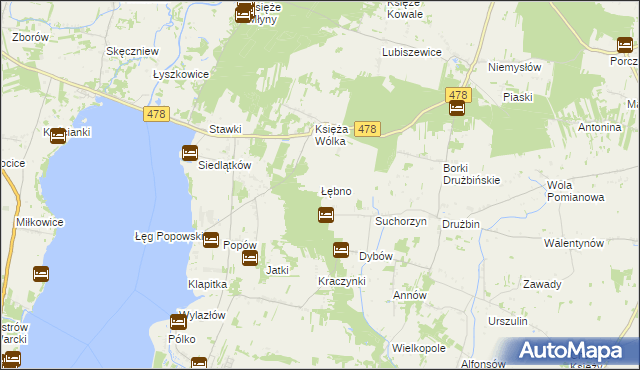Click the 478 road sign near Stawki
640x370 pixels.
coord(156,114)
